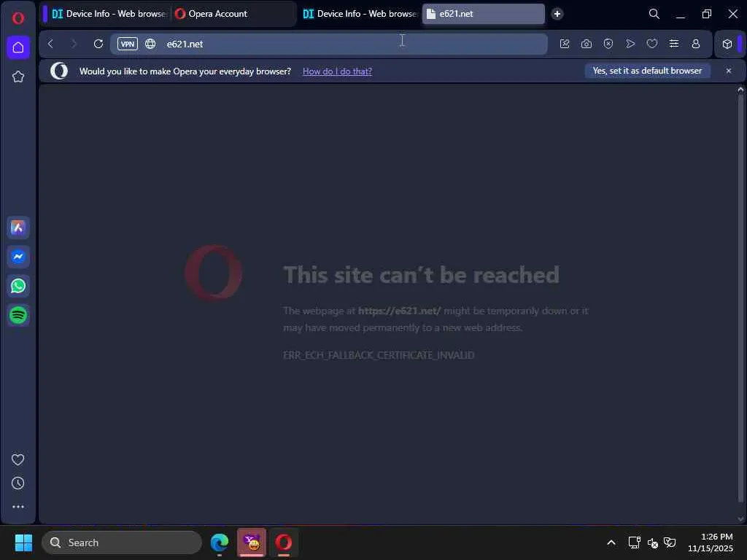This screenshot has height=560, width=747.
Task: Show hidden system tray icons
Action: pyautogui.click(x=611, y=542)
